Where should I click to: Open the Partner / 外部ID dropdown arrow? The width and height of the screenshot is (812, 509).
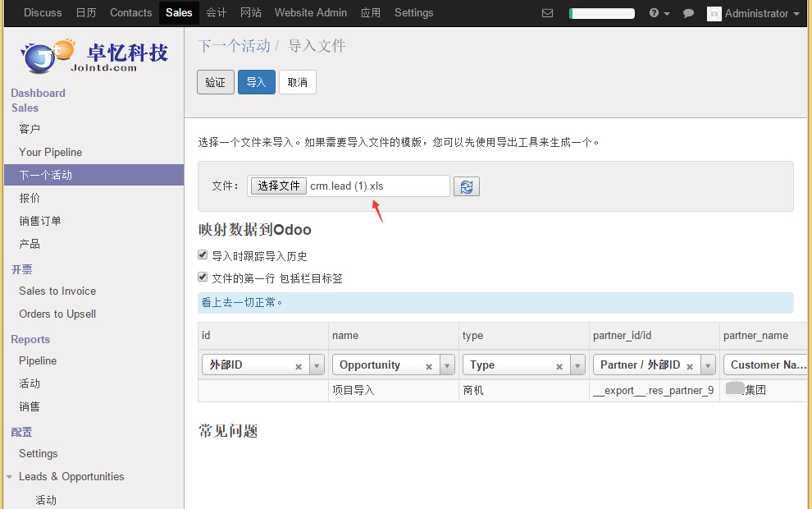(708, 365)
